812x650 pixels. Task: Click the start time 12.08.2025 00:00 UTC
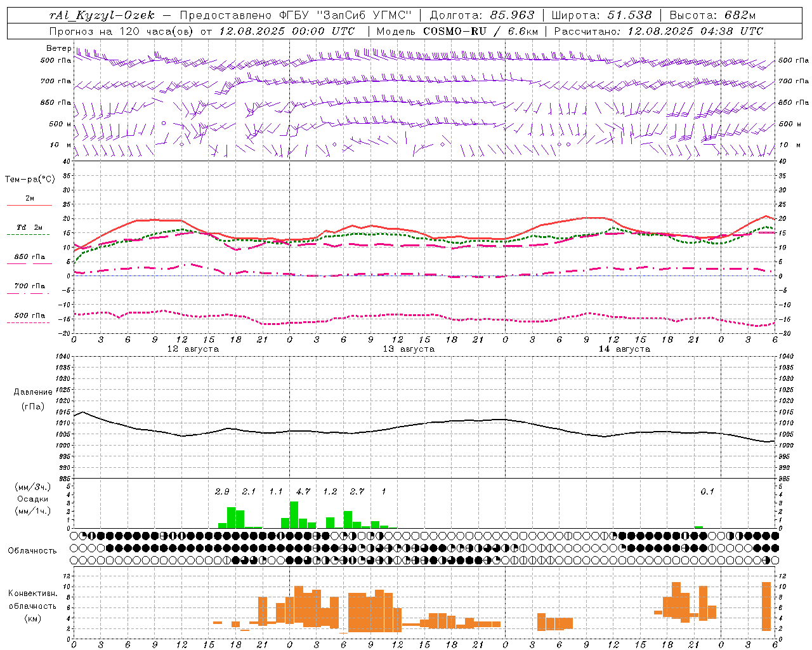(x=287, y=31)
